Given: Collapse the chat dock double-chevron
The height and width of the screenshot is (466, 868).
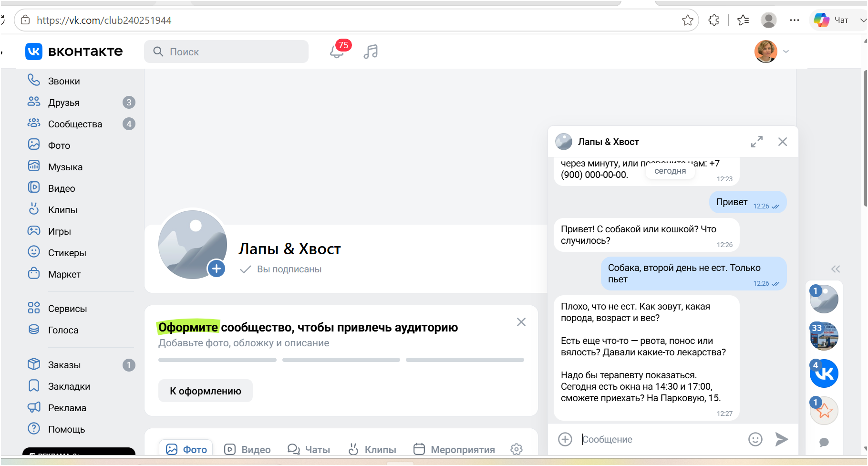Looking at the screenshot, I should tap(836, 269).
